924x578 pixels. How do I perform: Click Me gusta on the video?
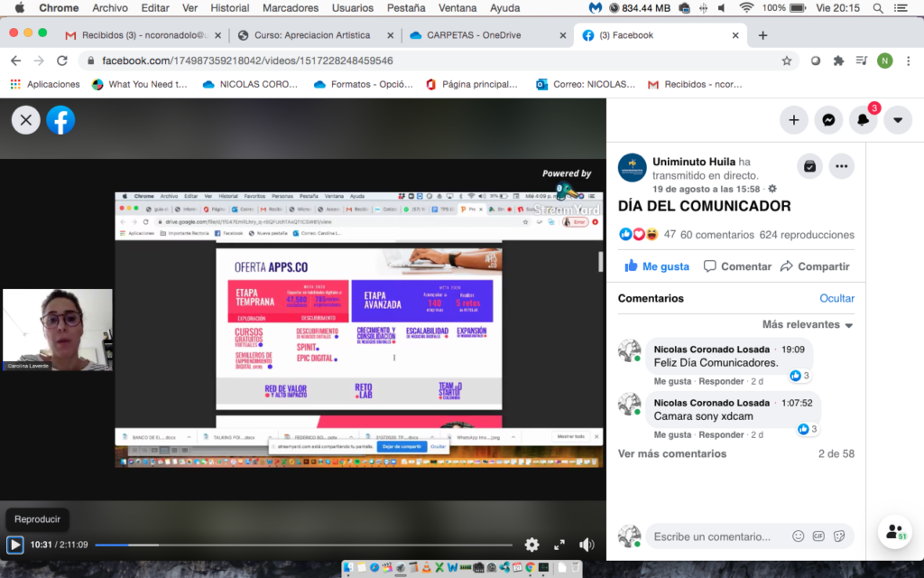point(657,266)
